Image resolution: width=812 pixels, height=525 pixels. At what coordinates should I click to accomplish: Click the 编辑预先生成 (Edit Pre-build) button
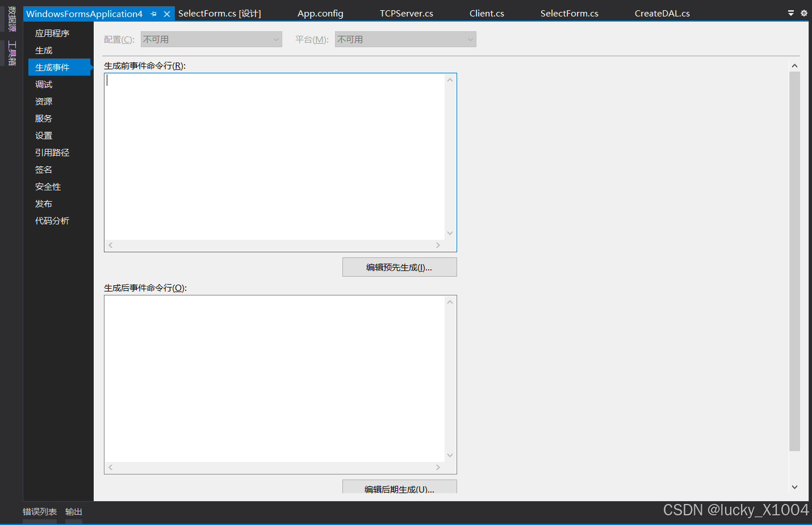point(399,267)
